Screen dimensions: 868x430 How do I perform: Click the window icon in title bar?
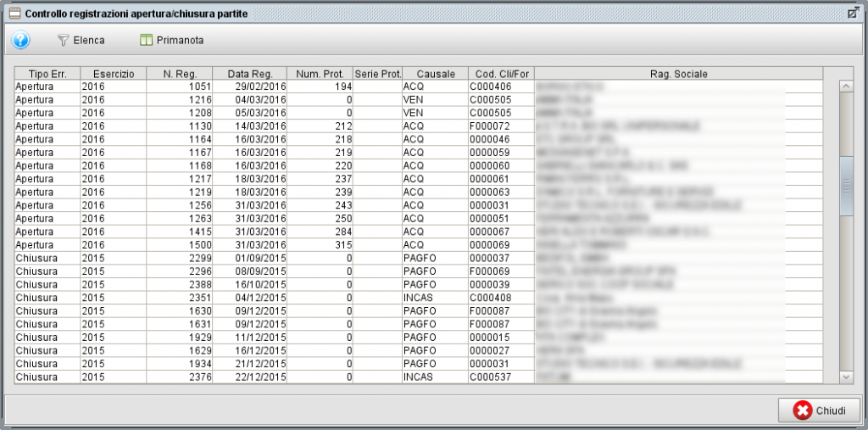(13, 13)
